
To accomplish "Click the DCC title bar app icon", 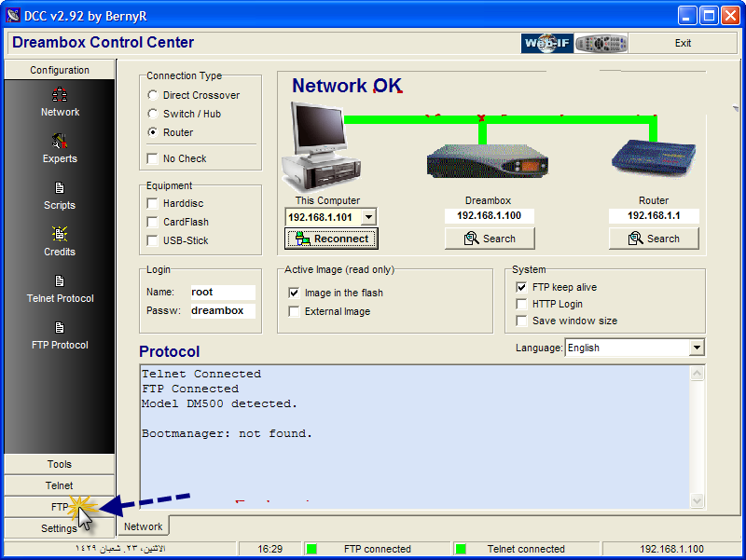I will [13, 16].
